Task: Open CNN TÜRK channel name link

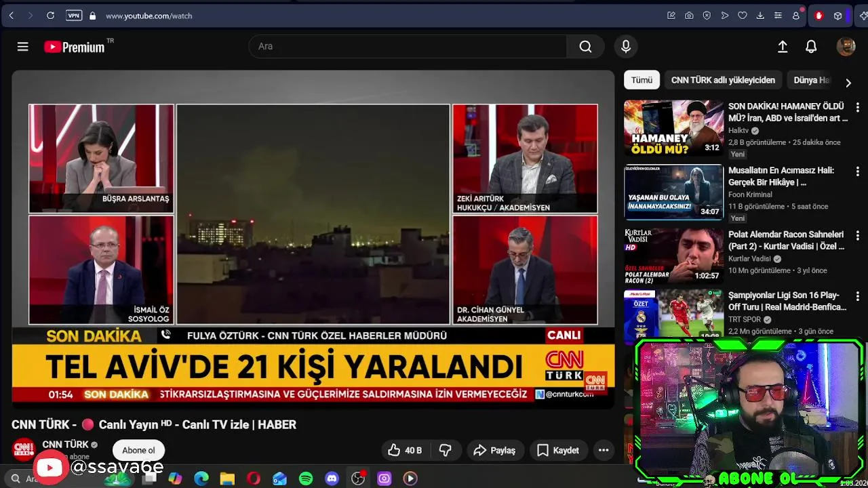Action: pos(66,445)
